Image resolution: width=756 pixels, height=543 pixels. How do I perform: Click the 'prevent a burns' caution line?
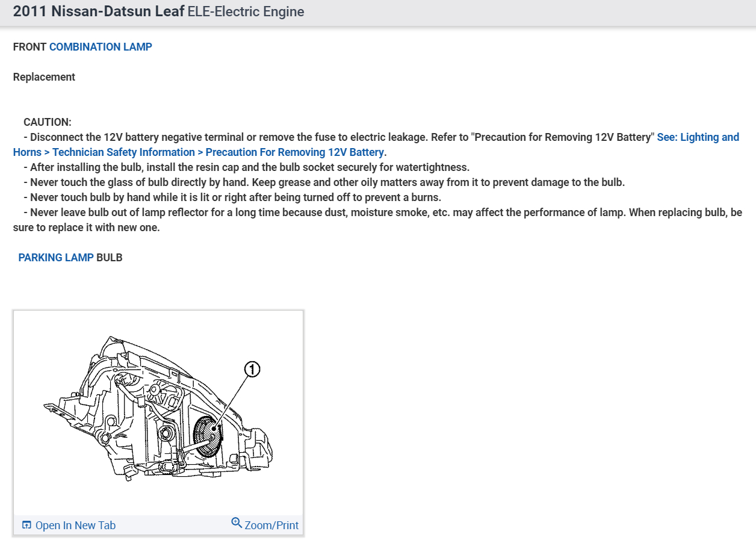point(232,197)
